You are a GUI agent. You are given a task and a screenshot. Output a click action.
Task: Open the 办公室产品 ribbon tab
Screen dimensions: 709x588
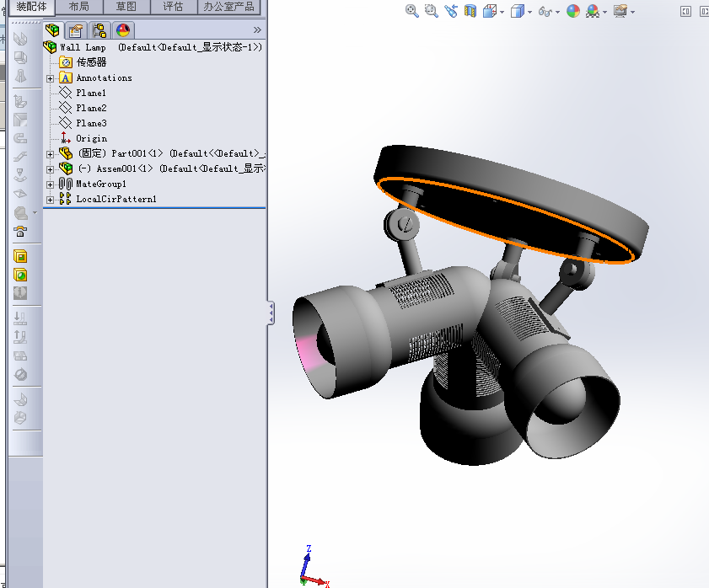[x=228, y=7]
